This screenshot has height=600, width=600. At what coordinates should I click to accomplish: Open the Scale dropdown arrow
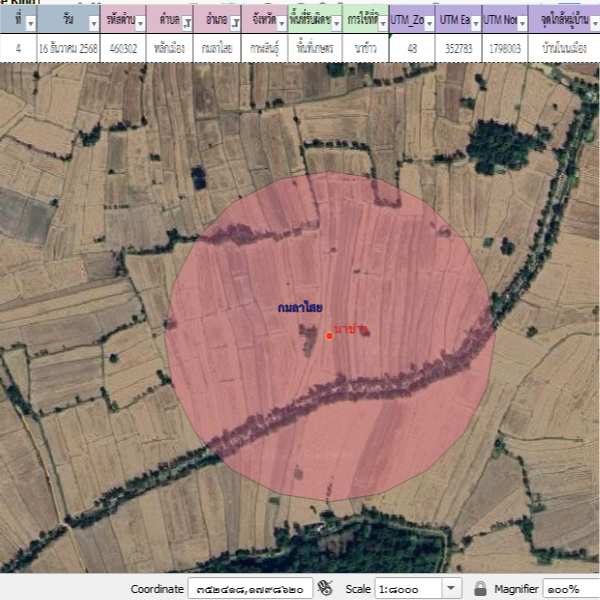click(451, 588)
